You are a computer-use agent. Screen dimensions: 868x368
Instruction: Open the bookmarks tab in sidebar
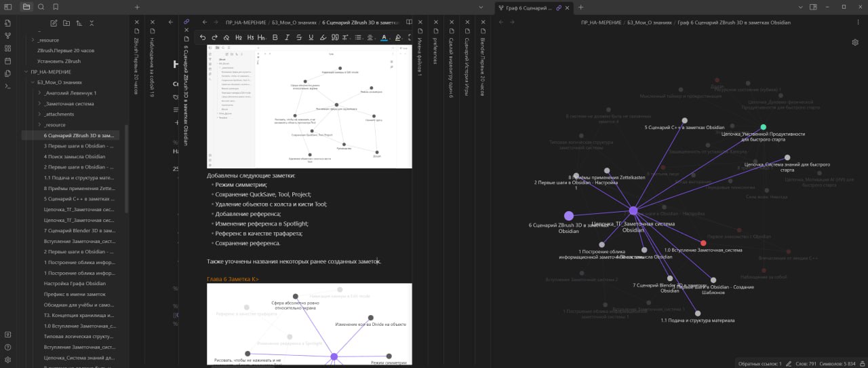click(x=55, y=7)
